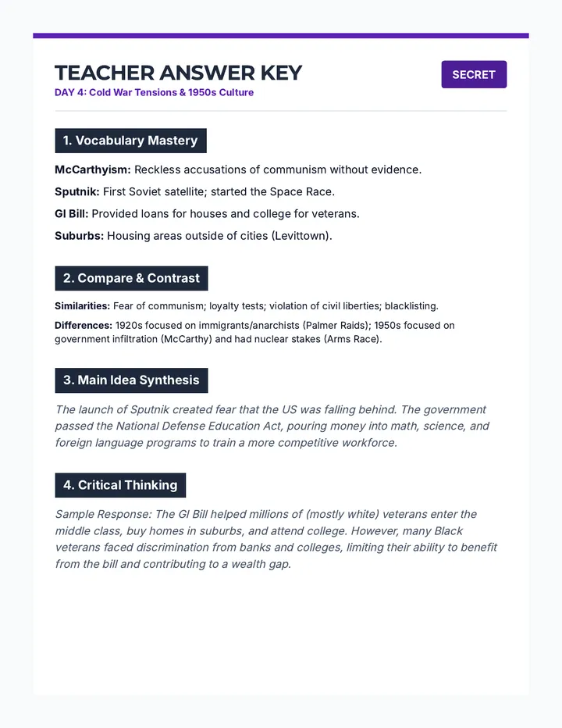Click the purple SECRET badge
Viewport: 562px width, 728px height.
474,74
